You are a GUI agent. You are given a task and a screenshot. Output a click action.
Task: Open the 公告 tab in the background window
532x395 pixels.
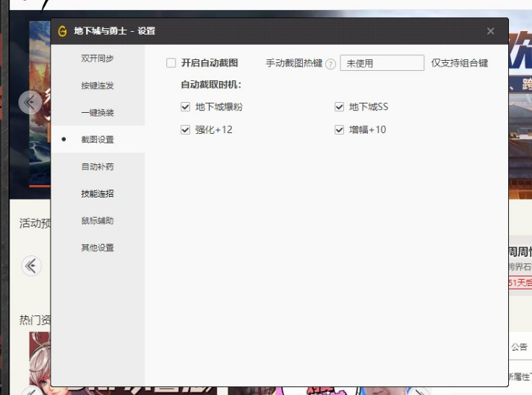coord(519,347)
